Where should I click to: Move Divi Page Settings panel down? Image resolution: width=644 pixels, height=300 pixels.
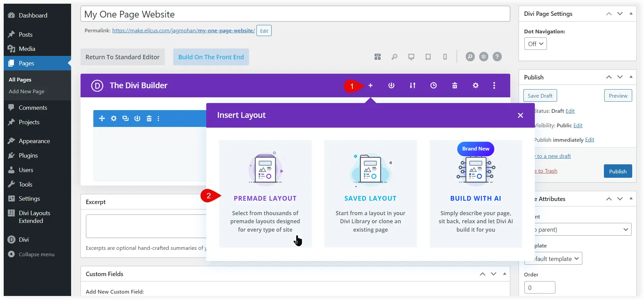pyautogui.click(x=620, y=14)
